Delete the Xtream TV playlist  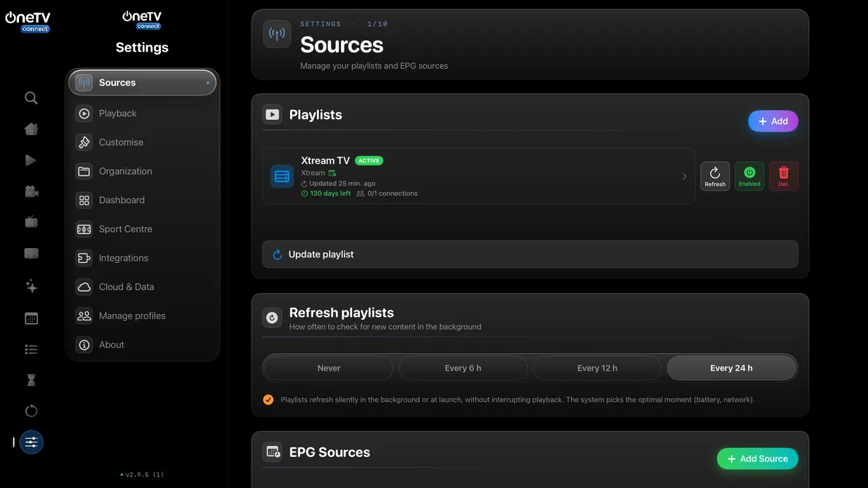coord(784,176)
